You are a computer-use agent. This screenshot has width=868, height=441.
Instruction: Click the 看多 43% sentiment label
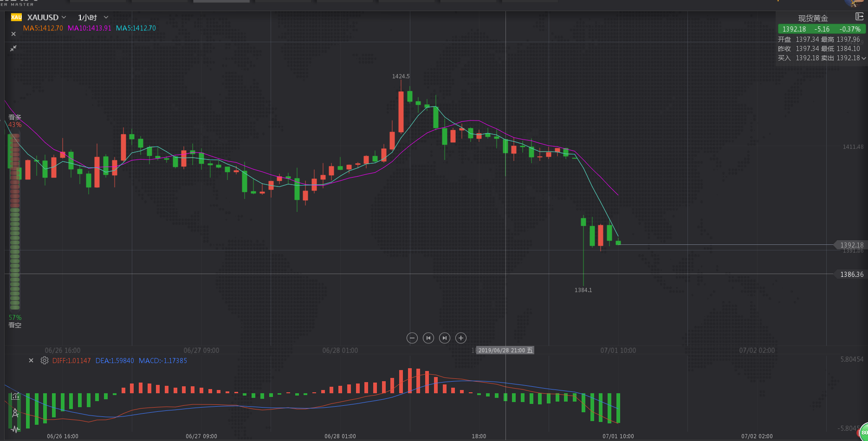point(15,121)
